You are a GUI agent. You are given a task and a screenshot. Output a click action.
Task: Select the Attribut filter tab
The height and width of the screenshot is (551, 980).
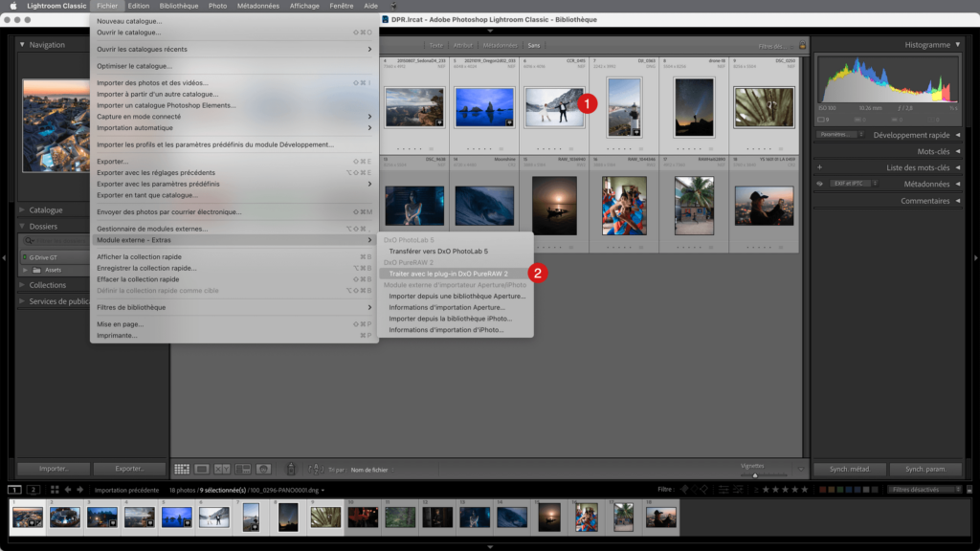(x=462, y=45)
